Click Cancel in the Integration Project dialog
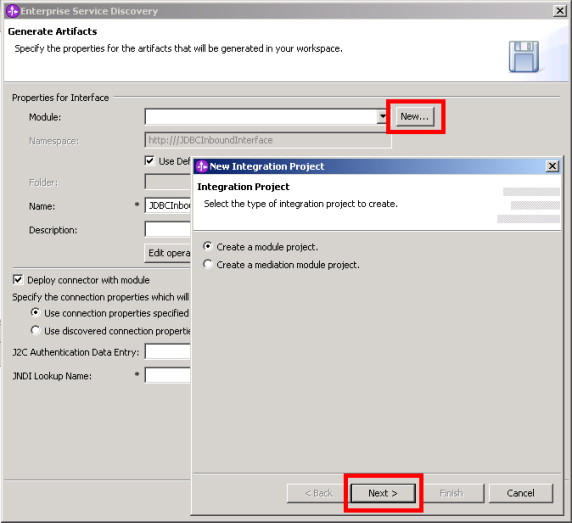 pos(521,493)
